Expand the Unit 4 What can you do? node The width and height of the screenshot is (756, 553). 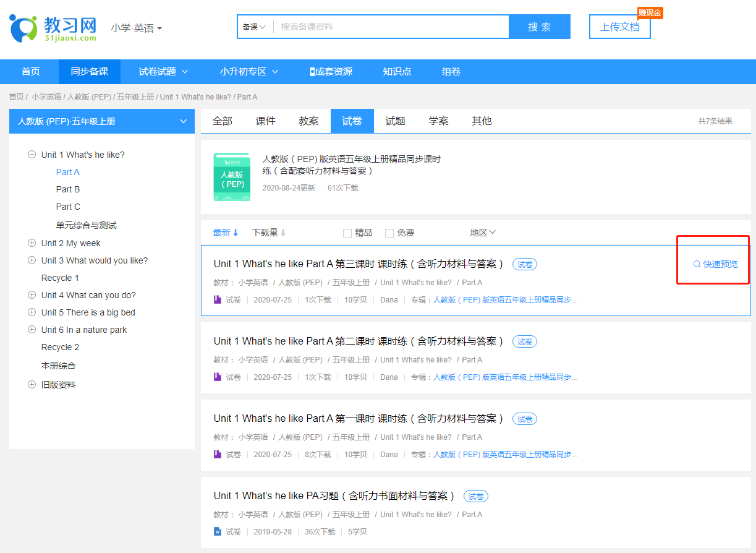pos(32,295)
